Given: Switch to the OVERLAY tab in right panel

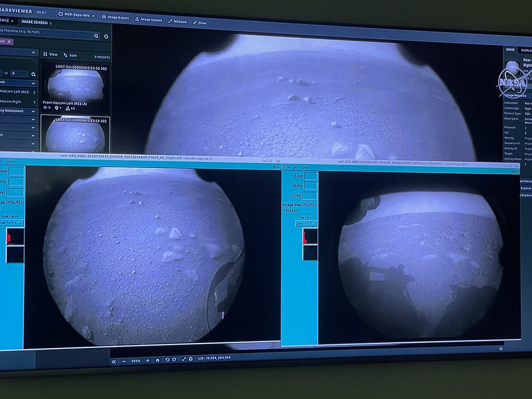Looking at the screenshot, I should click(x=526, y=51).
